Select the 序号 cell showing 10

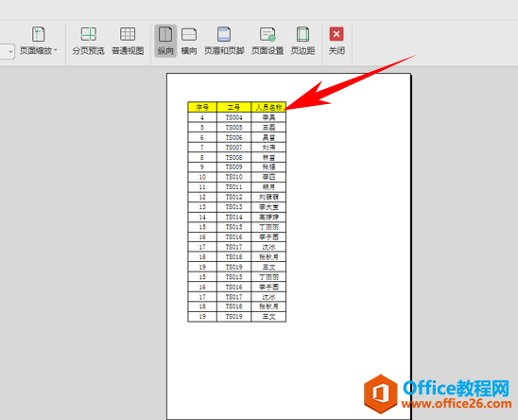pos(202,177)
